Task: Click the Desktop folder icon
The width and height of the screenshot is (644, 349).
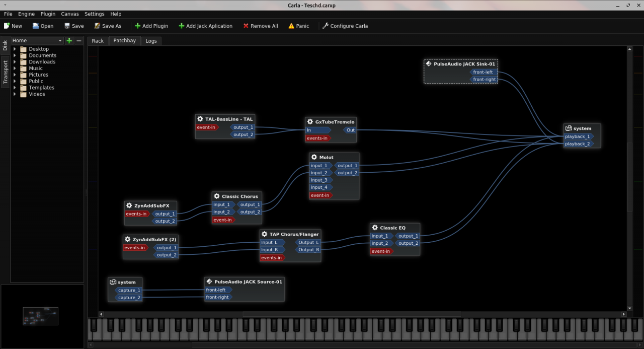Action: (23, 49)
